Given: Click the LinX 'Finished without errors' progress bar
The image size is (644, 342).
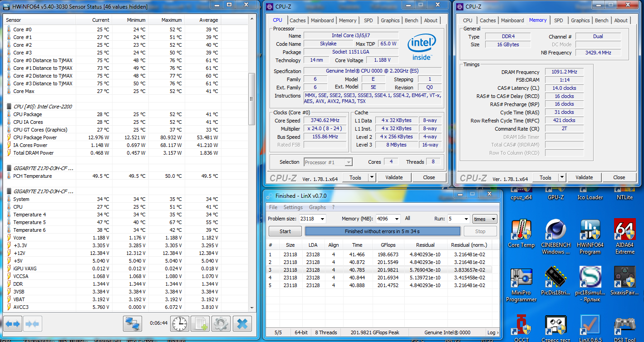Looking at the screenshot, I should (x=383, y=231).
